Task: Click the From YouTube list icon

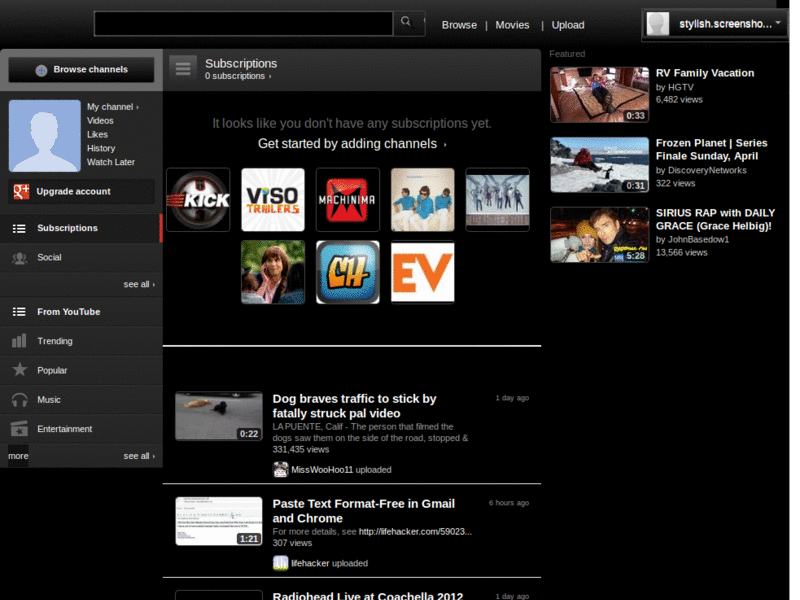Action: coord(19,312)
